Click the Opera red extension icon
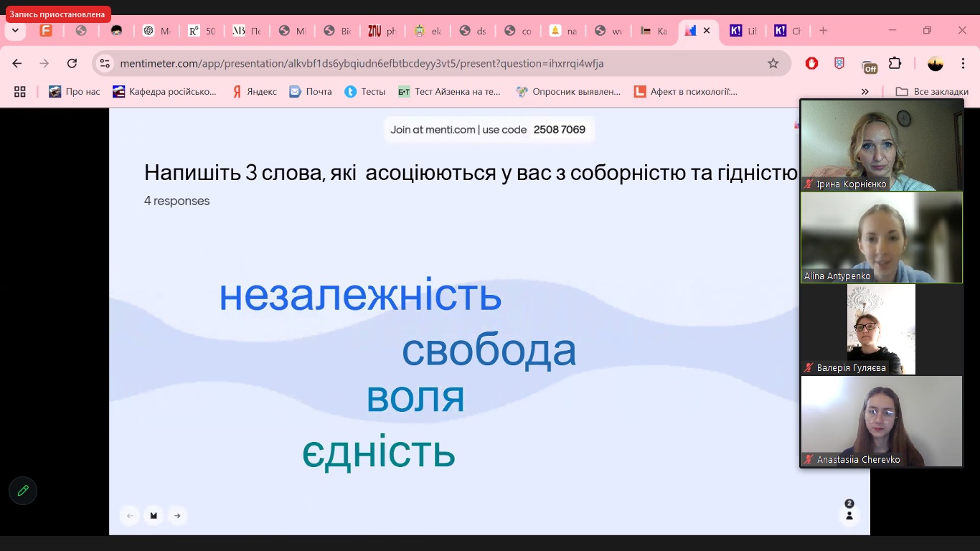This screenshot has width=980, height=551. pos(811,63)
